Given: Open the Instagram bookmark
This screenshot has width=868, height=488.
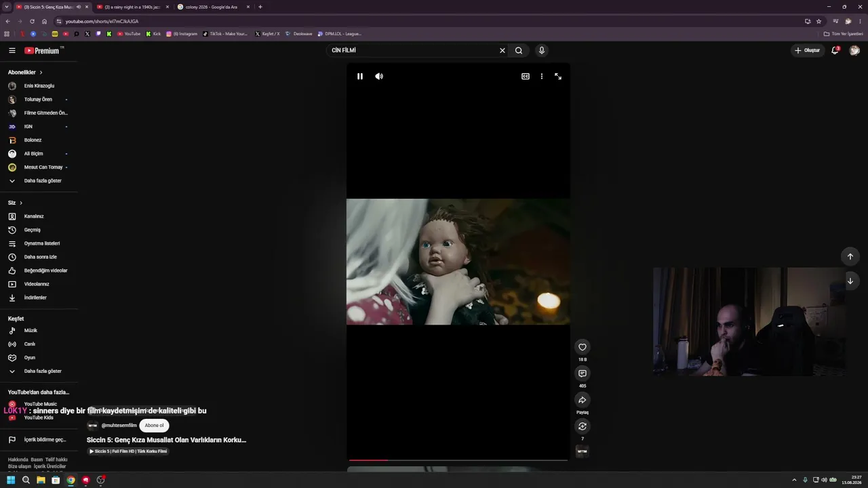Looking at the screenshot, I should click(182, 34).
